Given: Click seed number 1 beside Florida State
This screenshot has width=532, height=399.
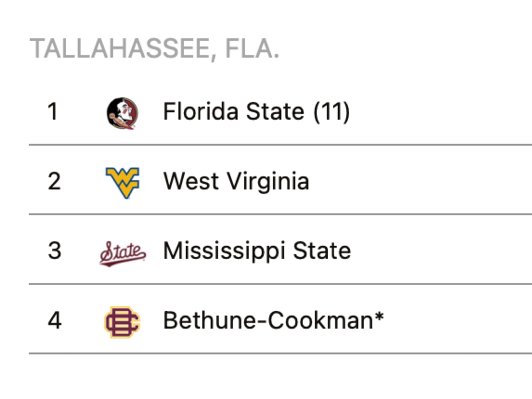Looking at the screenshot, I should click(53, 111).
